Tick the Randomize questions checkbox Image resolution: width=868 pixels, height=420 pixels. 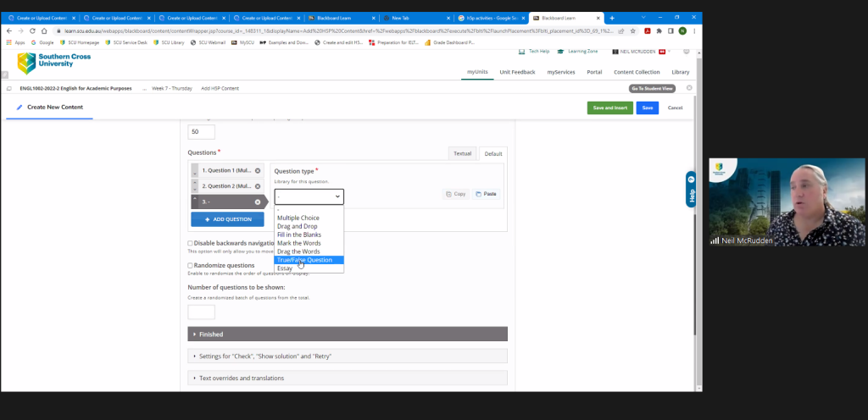pos(190,266)
